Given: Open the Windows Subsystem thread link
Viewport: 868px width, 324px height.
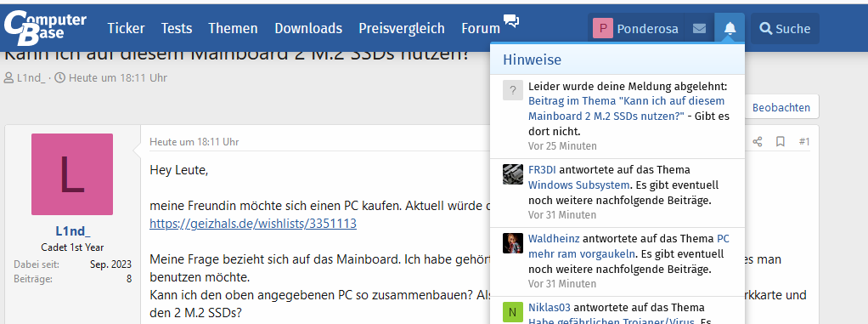Looking at the screenshot, I should [578, 185].
